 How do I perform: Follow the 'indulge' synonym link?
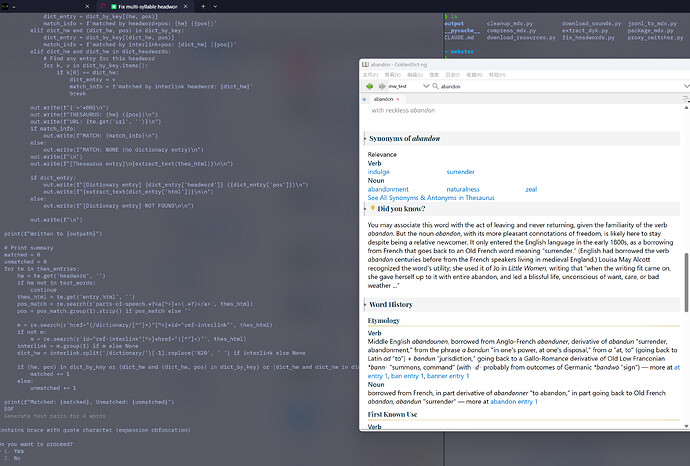click(x=378, y=172)
